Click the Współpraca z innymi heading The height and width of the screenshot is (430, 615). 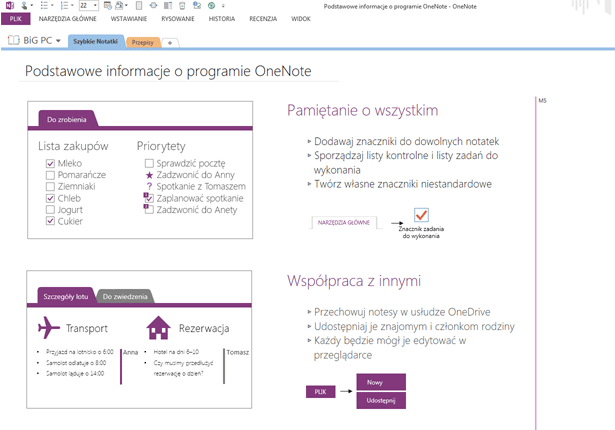point(354,281)
